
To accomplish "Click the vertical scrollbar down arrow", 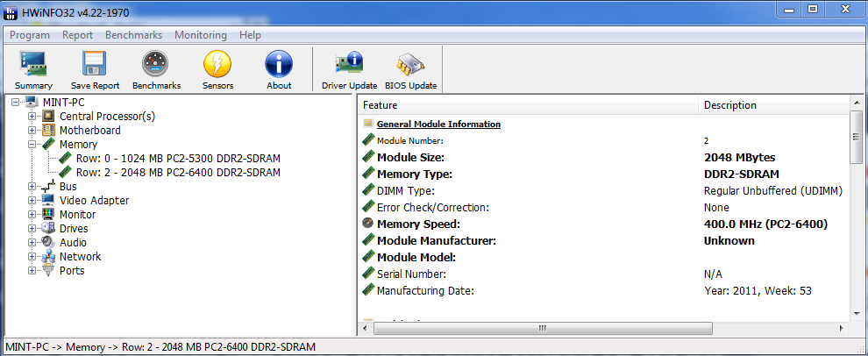I will pyautogui.click(x=856, y=315).
